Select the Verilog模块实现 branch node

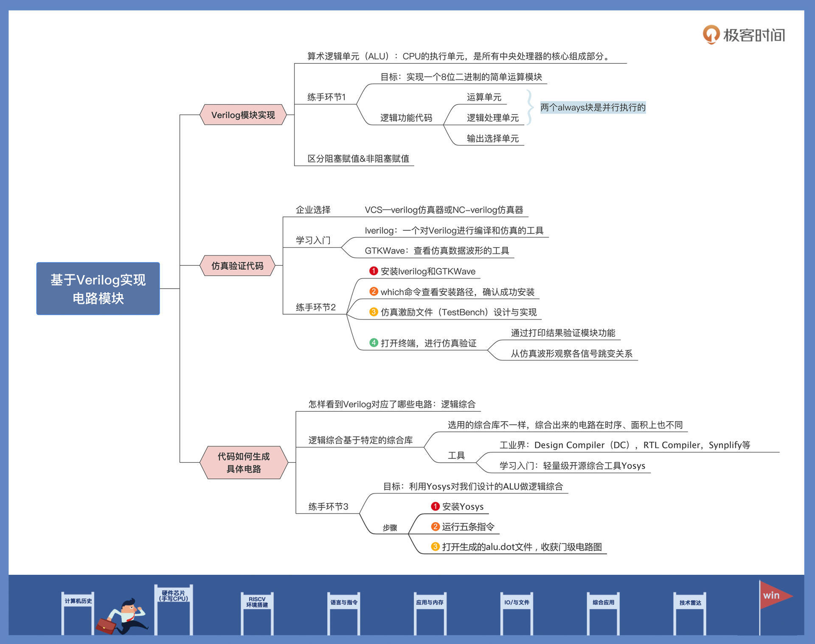tap(243, 115)
